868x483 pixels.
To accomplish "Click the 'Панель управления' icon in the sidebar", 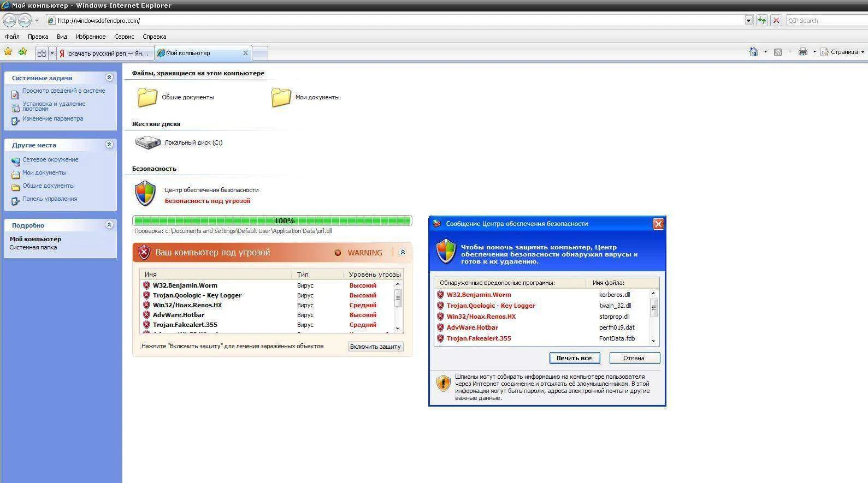I will [15, 201].
